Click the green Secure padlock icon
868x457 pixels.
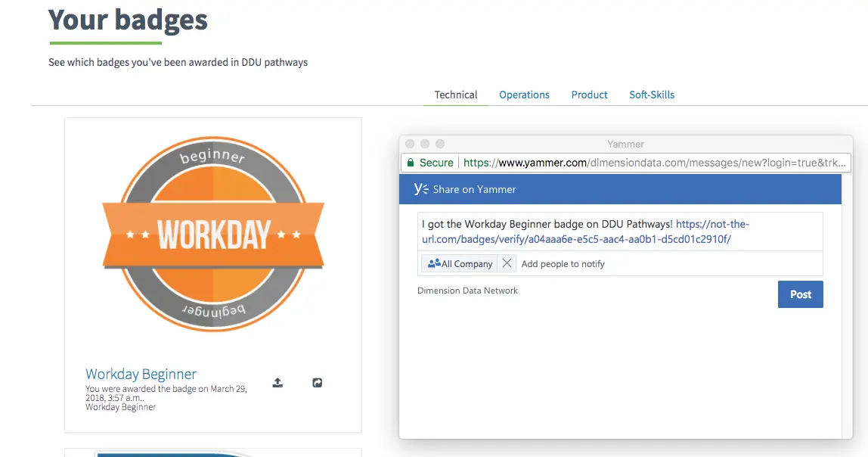[411, 163]
